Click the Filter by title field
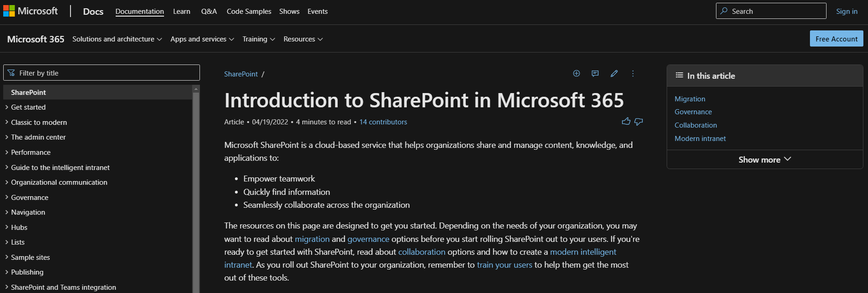 tap(101, 73)
